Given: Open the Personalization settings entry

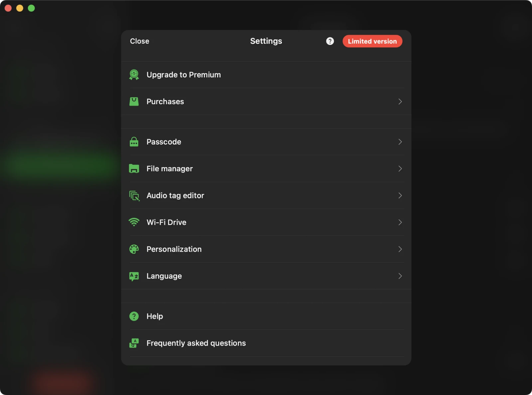Looking at the screenshot, I should [x=174, y=249].
